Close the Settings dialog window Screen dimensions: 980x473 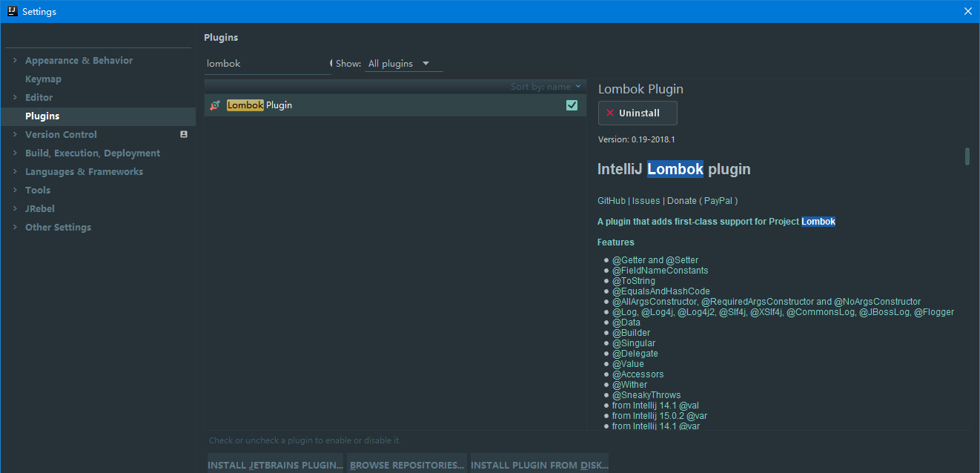(x=968, y=11)
